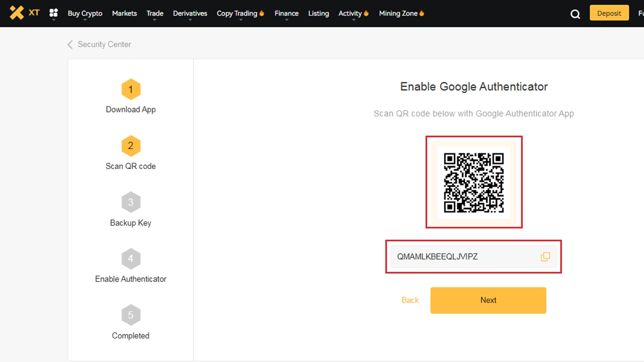The height and width of the screenshot is (362, 644).
Task: Click the Download App step label
Action: (130, 109)
